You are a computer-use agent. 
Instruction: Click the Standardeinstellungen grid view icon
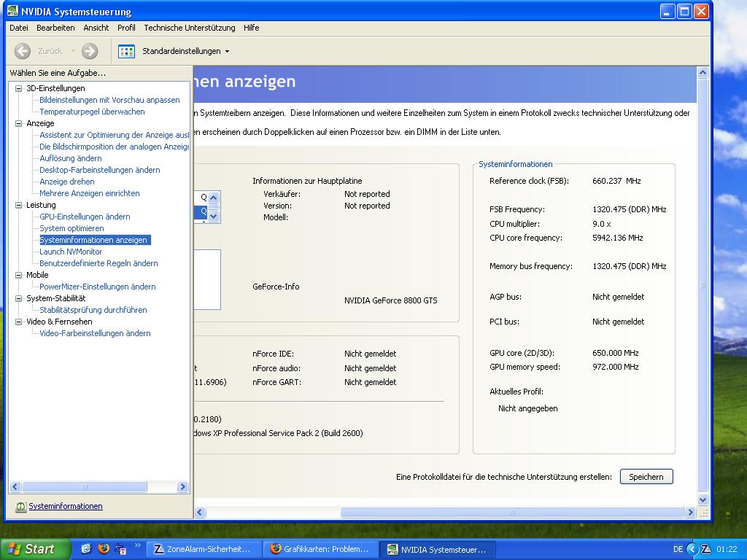point(126,51)
